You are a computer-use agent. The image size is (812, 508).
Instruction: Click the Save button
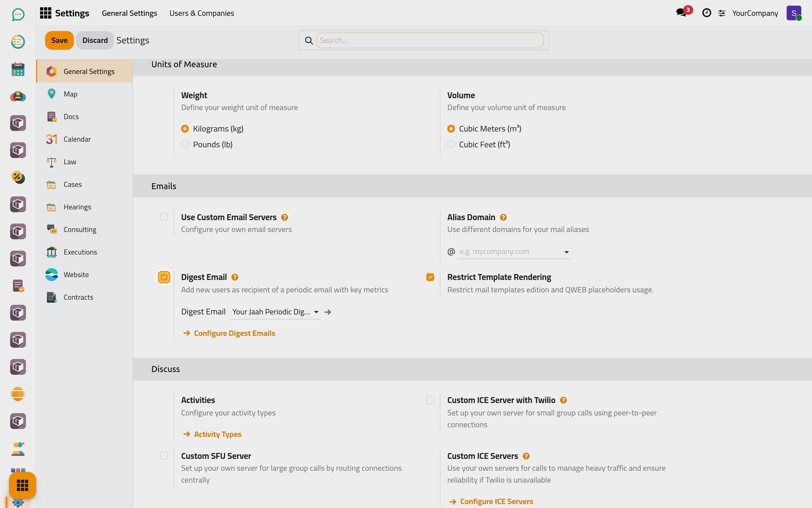pyautogui.click(x=59, y=40)
